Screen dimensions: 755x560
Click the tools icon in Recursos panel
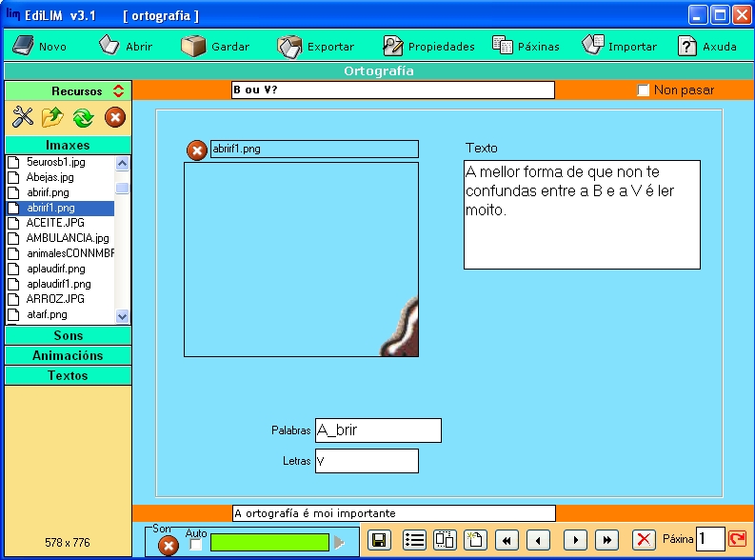click(23, 117)
